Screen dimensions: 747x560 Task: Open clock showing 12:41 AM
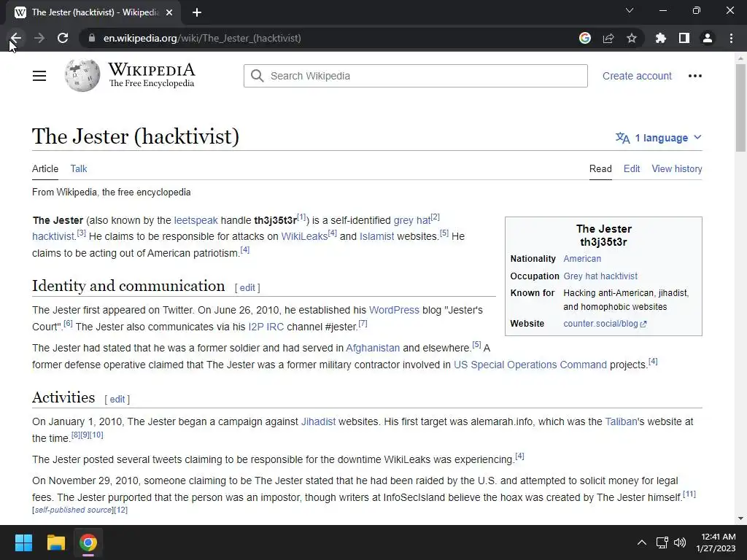(716, 542)
